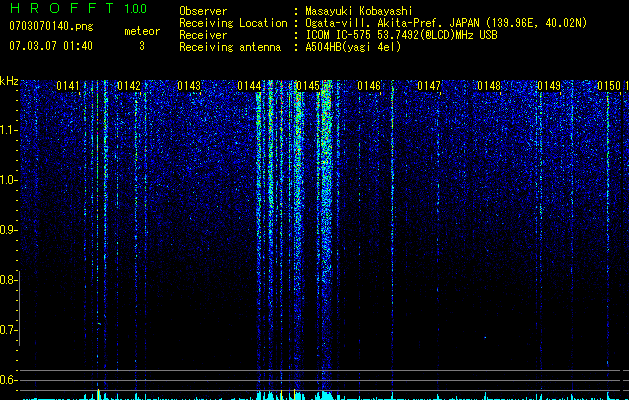
Task: Click the date and time 07.03.07 01:40
Action: [51, 46]
